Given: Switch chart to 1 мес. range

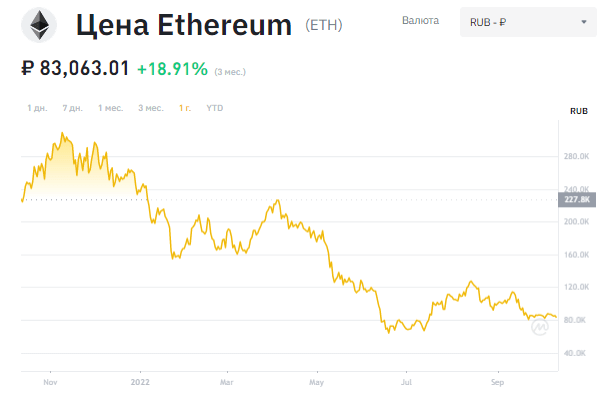Looking at the screenshot, I should pos(110,107).
